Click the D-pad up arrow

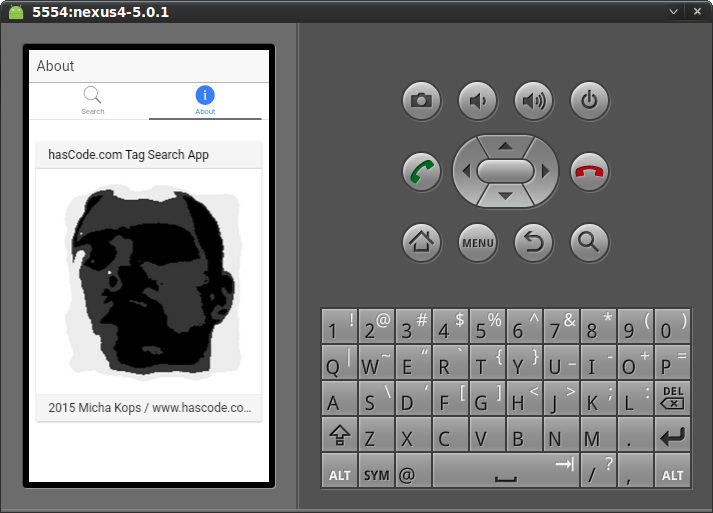[x=505, y=146]
